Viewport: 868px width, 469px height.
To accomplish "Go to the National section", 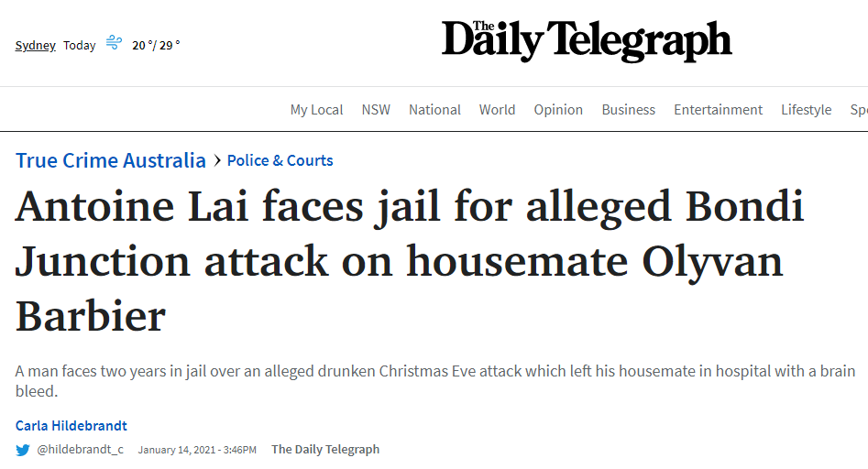I will click(434, 110).
